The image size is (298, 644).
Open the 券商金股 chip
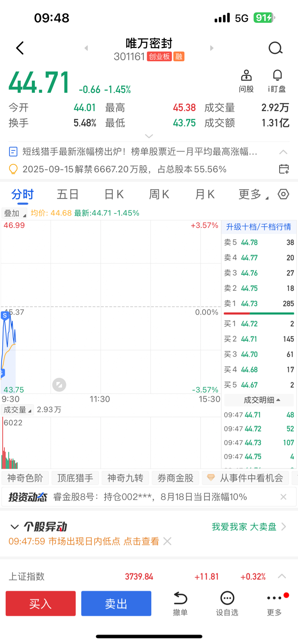pyautogui.click(x=175, y=478)
